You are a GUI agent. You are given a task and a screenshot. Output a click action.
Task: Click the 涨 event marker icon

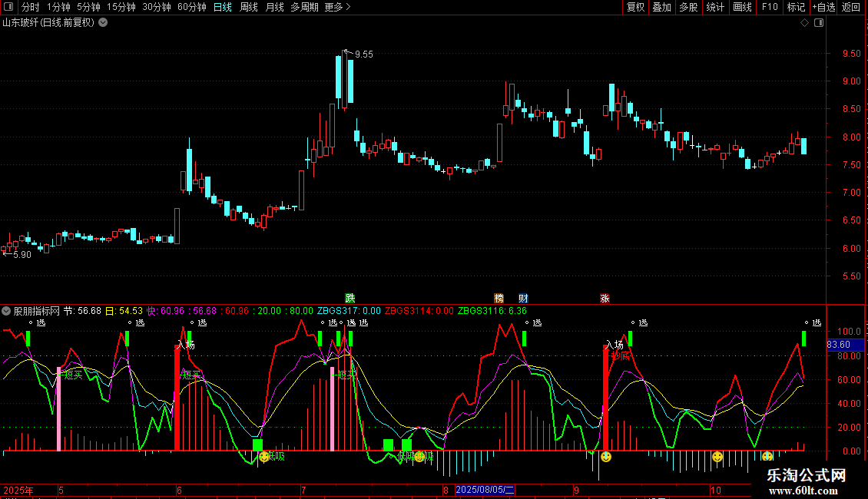tap(605, 298)
